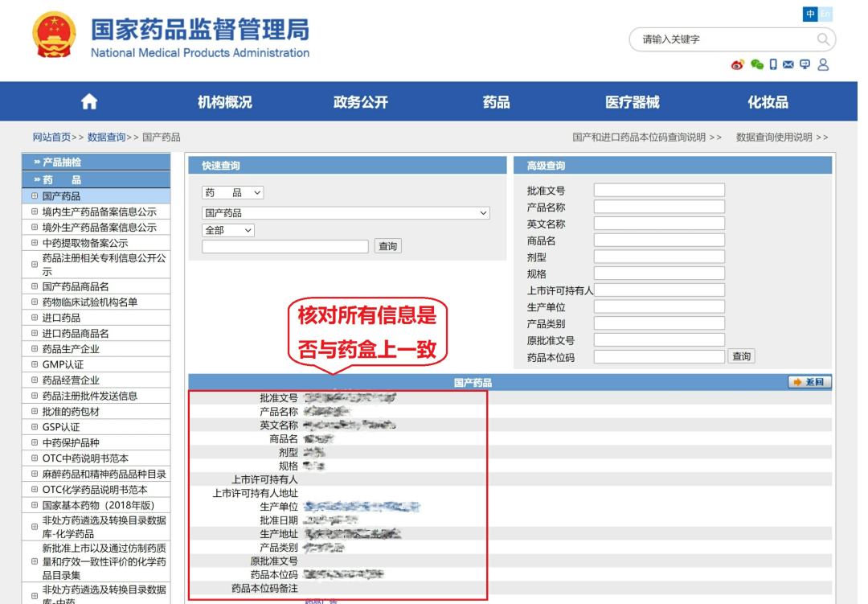Screen dimensions: 868x604
Task: Open the 化妆品 menu
Action: click(768, 102)
